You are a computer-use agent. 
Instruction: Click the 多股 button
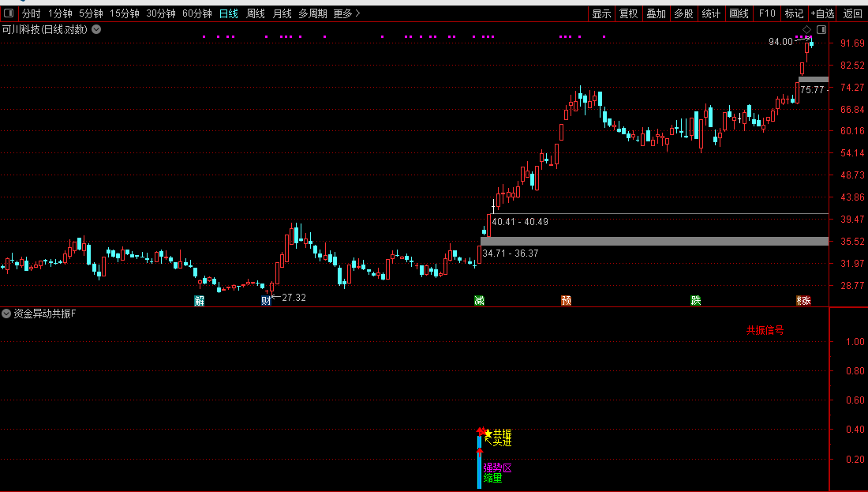(x=683, y=13)
